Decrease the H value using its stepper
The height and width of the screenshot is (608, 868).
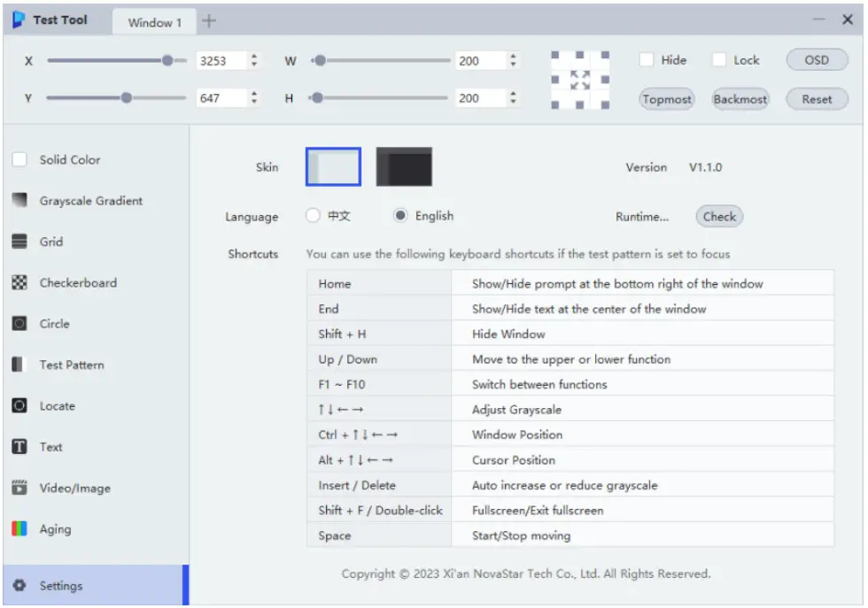[514, 102]
